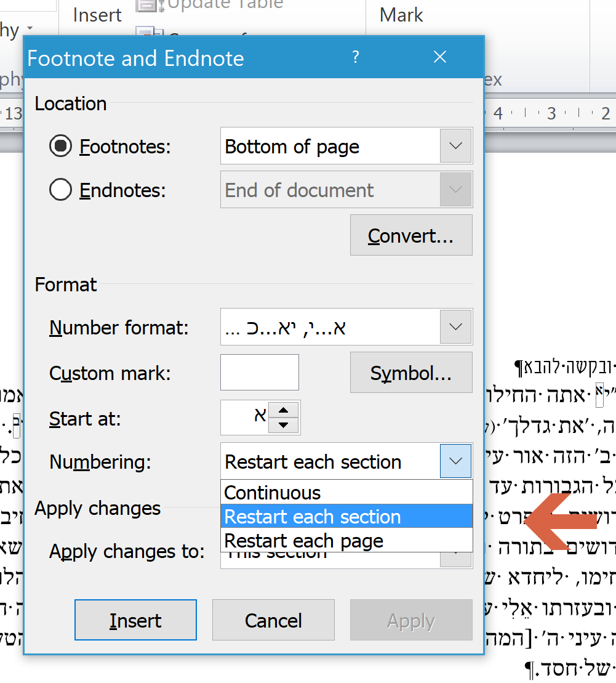Choose Continuous numbering option
Image resolution: width=616 pixels, height=683 pixels.
[x=273, y=493]
